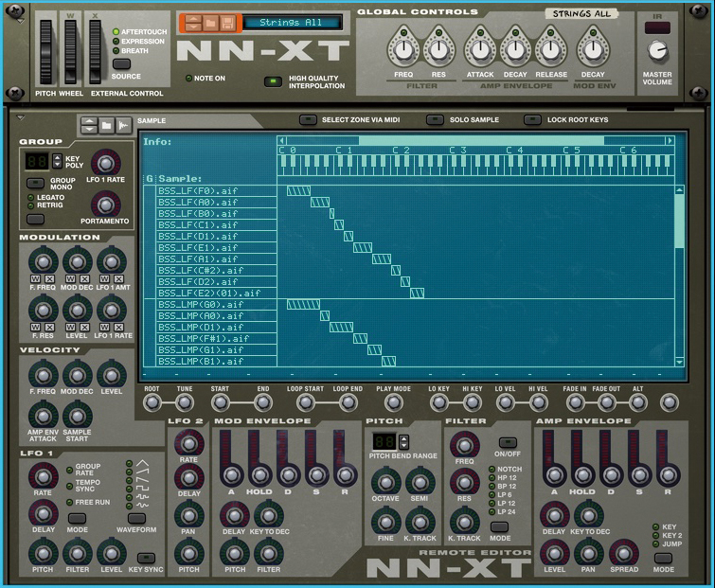Viewport: 715px width, 588px height.
Task: Move the Mod Envelope Hold slider
Action: 259,474
